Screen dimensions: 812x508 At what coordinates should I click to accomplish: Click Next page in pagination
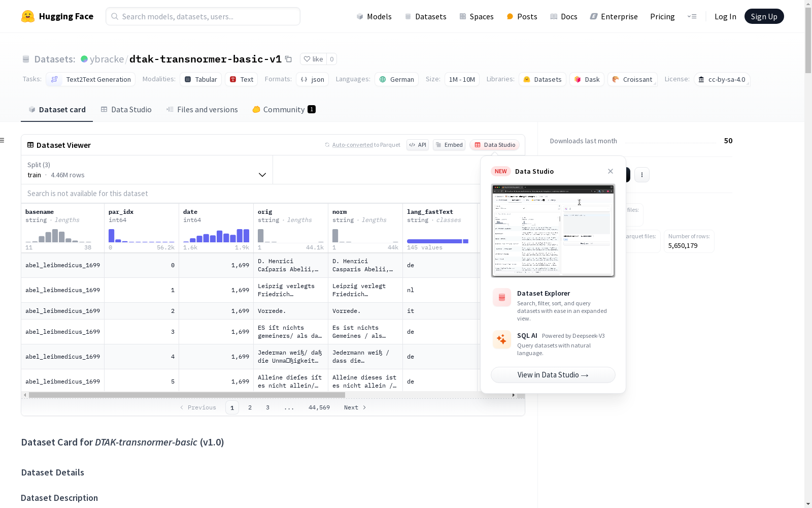[355, 407]
